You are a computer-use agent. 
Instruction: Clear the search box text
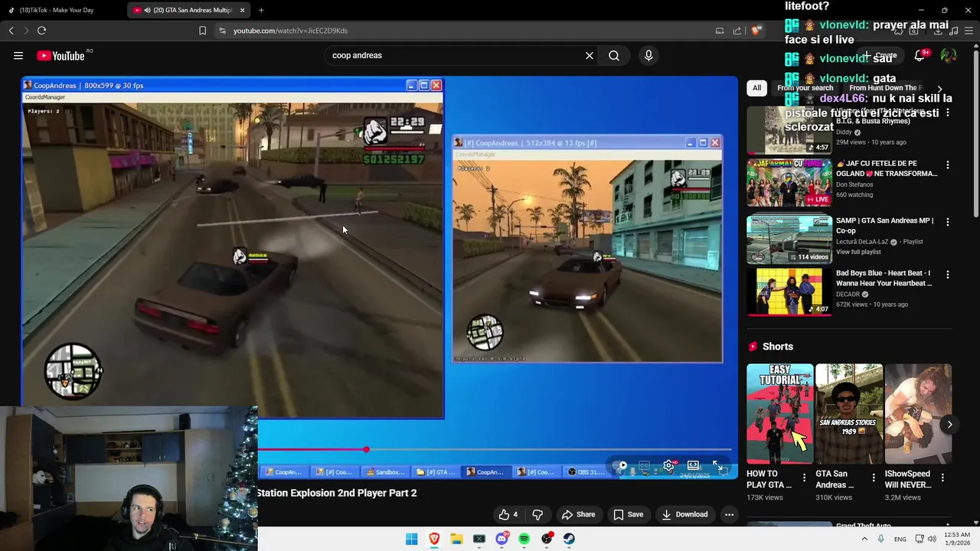590,55
